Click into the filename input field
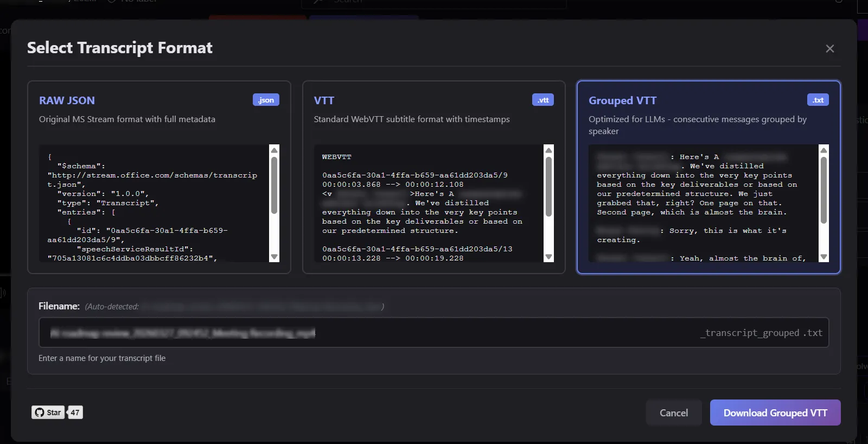868x444 pixels. [x=433, y=333]
